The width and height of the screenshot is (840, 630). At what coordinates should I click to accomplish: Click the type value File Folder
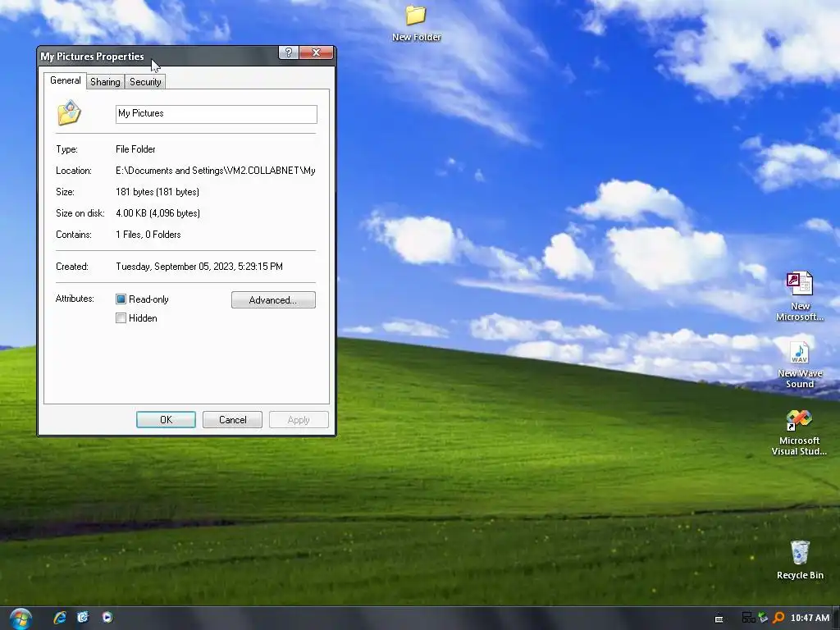click(135, 149)
